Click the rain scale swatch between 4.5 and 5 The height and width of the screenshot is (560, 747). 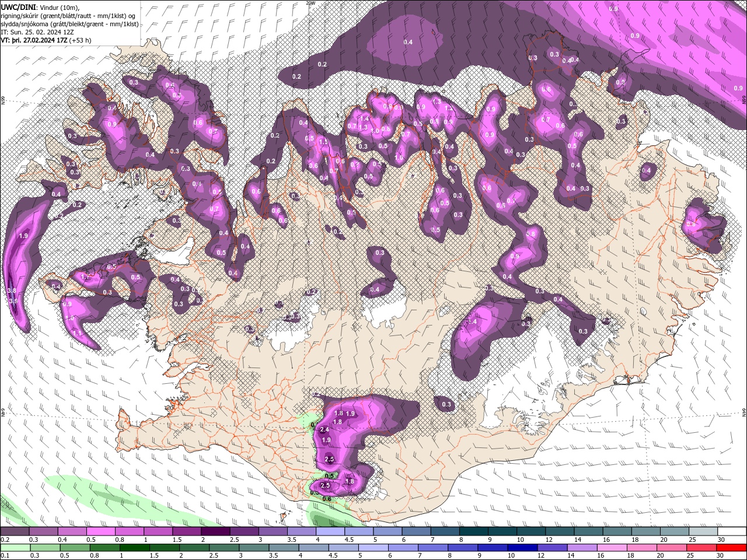[344, 548]
